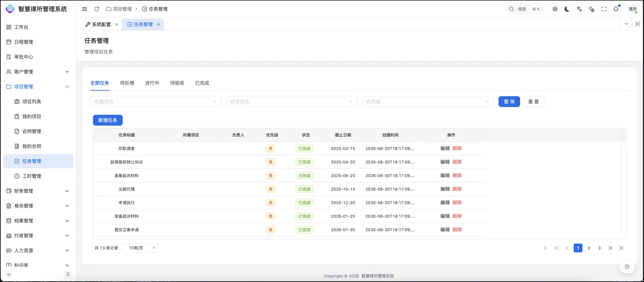
Task: Expand 人力资源 sidebar menu
Action: (x=38, y=251)
